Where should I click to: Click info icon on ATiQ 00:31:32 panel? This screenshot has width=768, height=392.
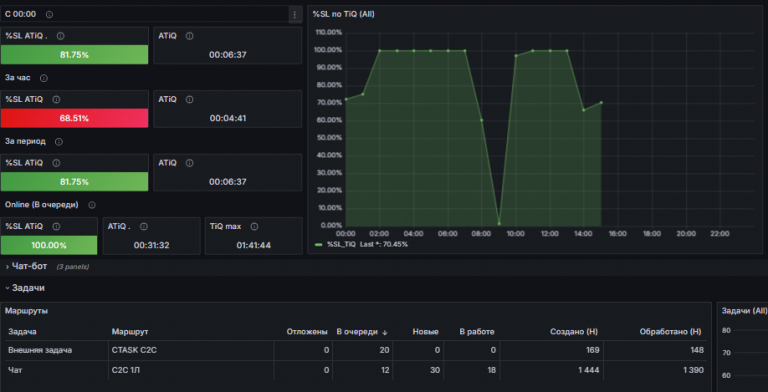144,226
